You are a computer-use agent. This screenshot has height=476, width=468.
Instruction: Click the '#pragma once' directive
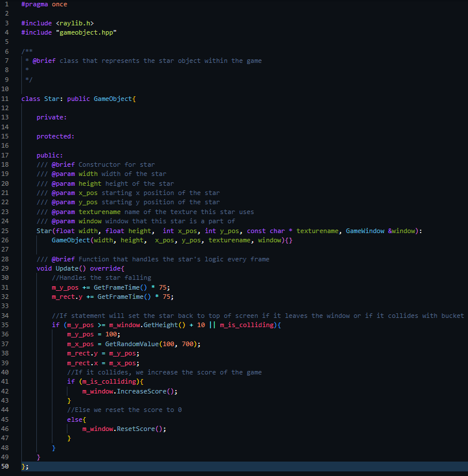tap(44, 5)
